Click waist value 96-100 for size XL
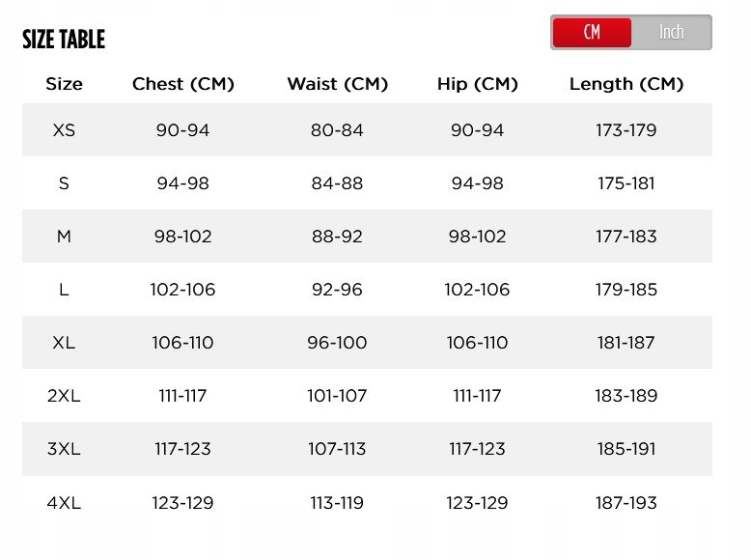 pyautogui.click(x=337, y=343)
